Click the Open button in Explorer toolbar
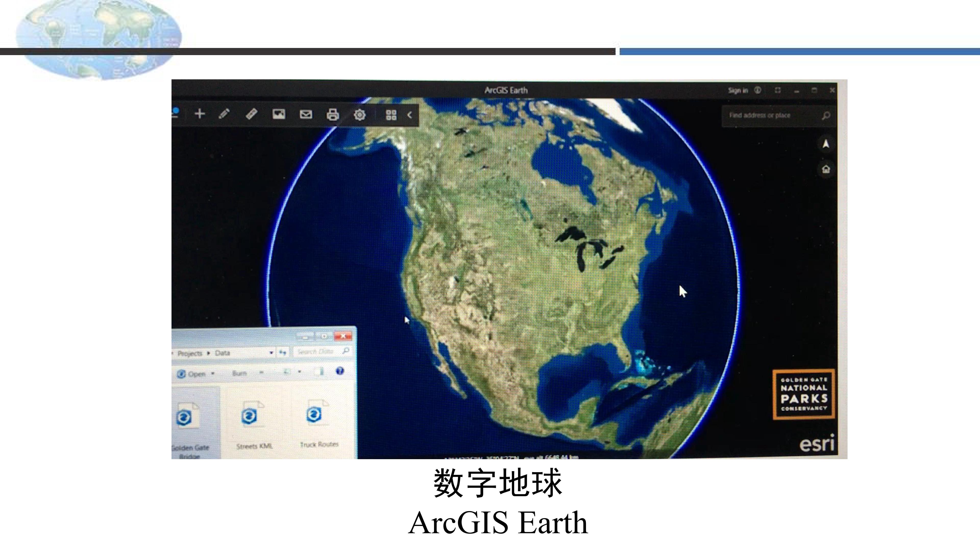Image resolution: width=980 pixels, height=551 pixels. pyautogui.click(x=192, y=374)
